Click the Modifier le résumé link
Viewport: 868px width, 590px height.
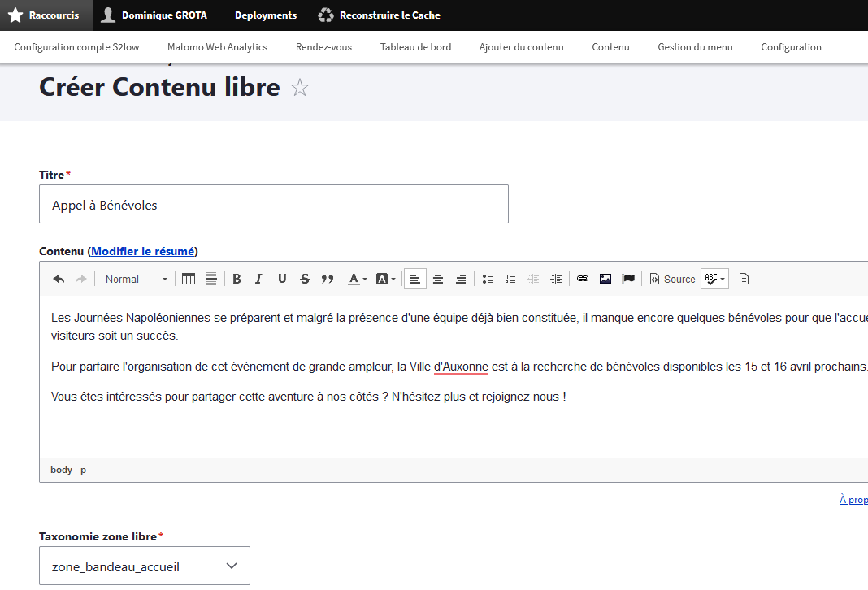(142, 251)
